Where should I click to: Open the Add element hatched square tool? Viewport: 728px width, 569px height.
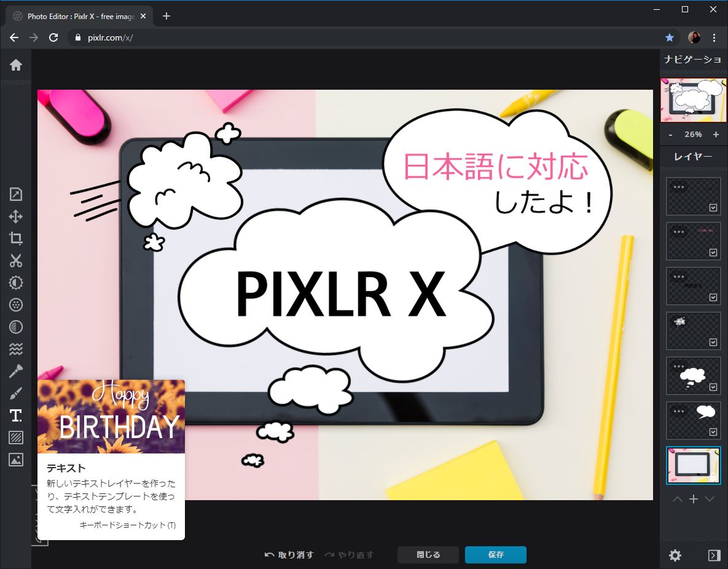pos(16,438)
